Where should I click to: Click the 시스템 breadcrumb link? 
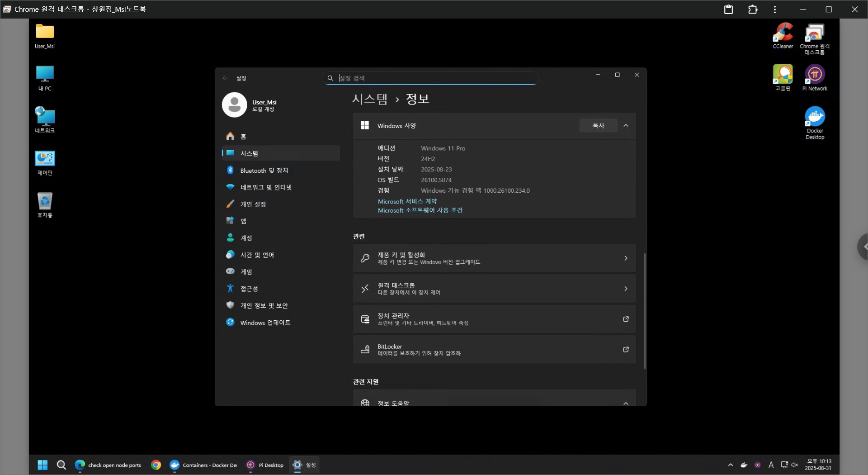370,99
